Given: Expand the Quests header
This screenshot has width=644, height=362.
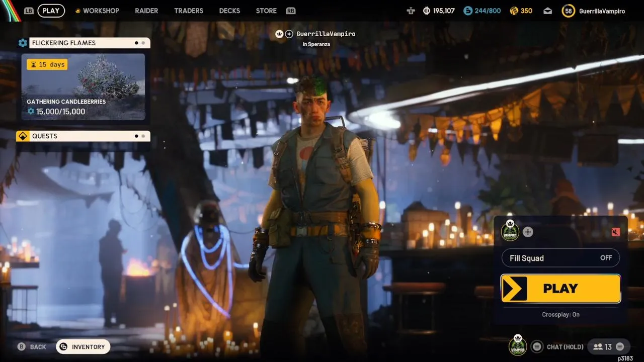Looking at the screenshot, I should [90, 136].
